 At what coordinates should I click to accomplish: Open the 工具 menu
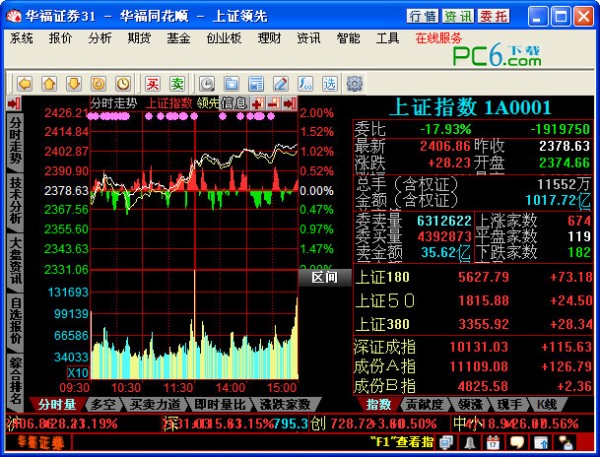(387, 38)
